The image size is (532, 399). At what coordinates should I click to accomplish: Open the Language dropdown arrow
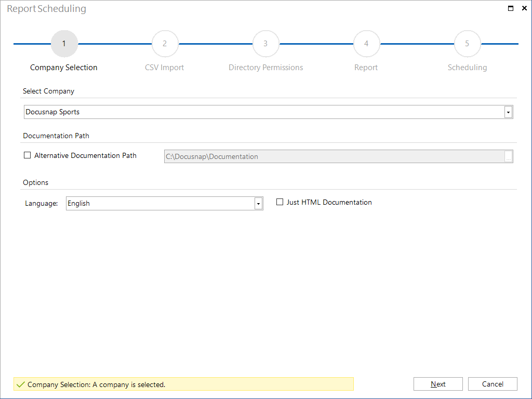pyautogui.click(x=258, y=204)
